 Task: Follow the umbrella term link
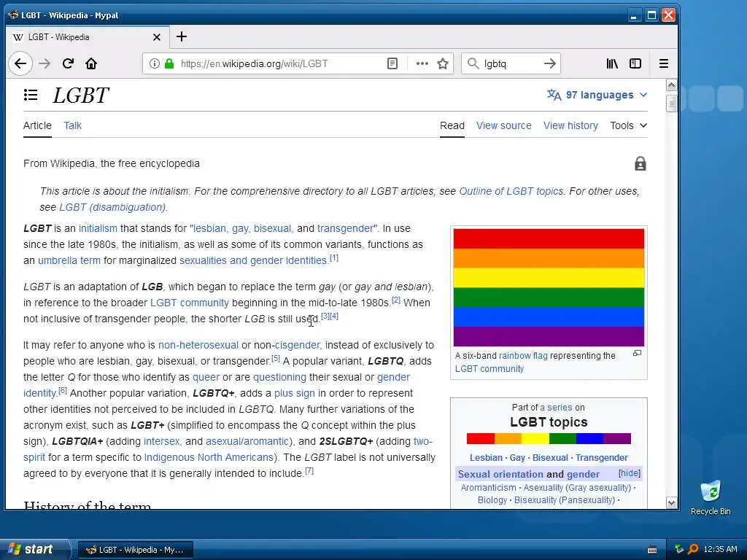point(69,260)
